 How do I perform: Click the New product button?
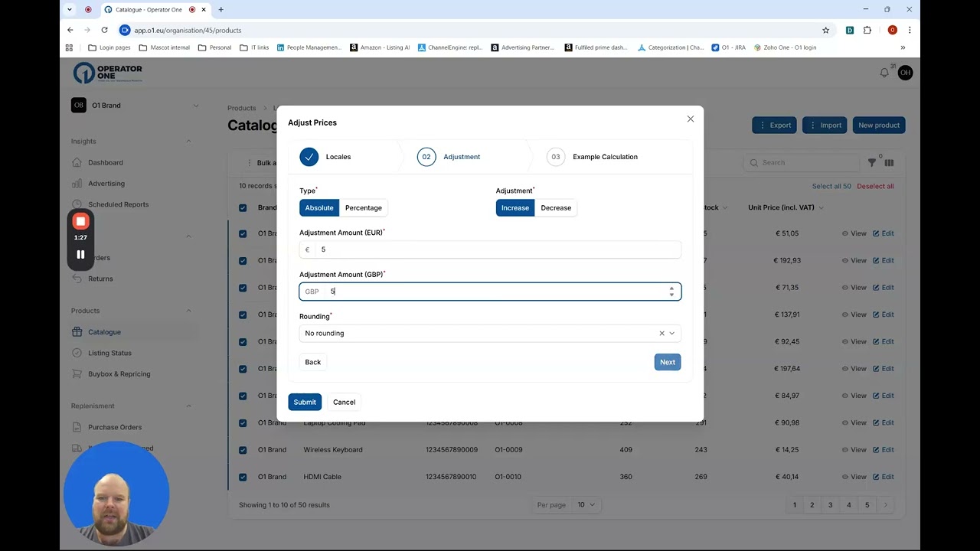tap(879, 126)
